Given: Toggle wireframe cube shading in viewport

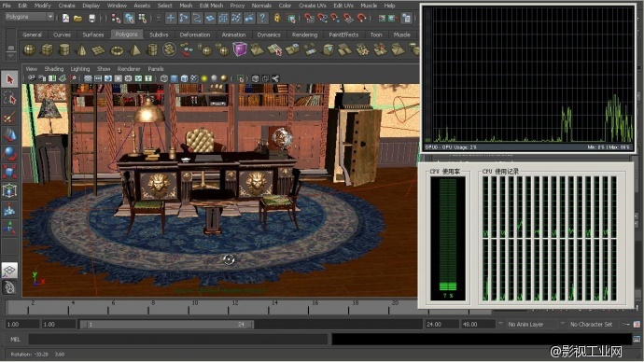Looking at the screenshot, I should [x=164, y=78].
